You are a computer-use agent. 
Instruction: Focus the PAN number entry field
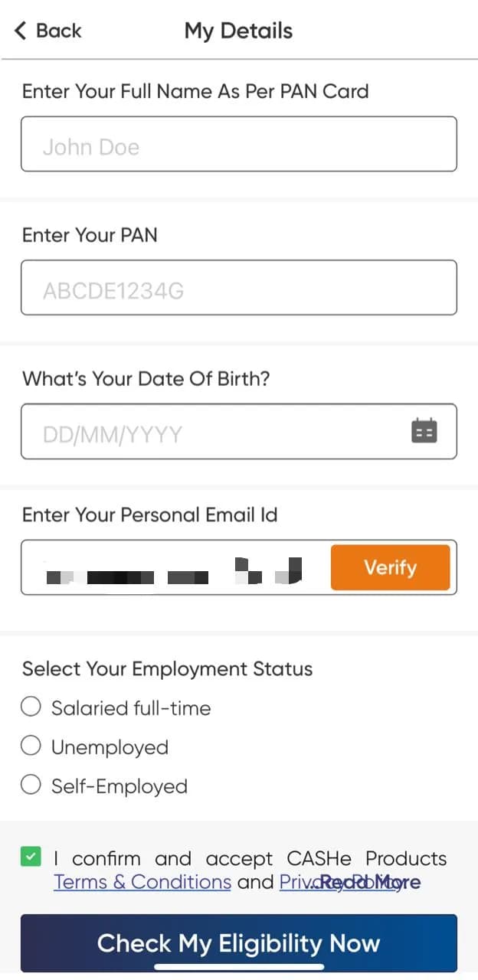pos(238,287)
